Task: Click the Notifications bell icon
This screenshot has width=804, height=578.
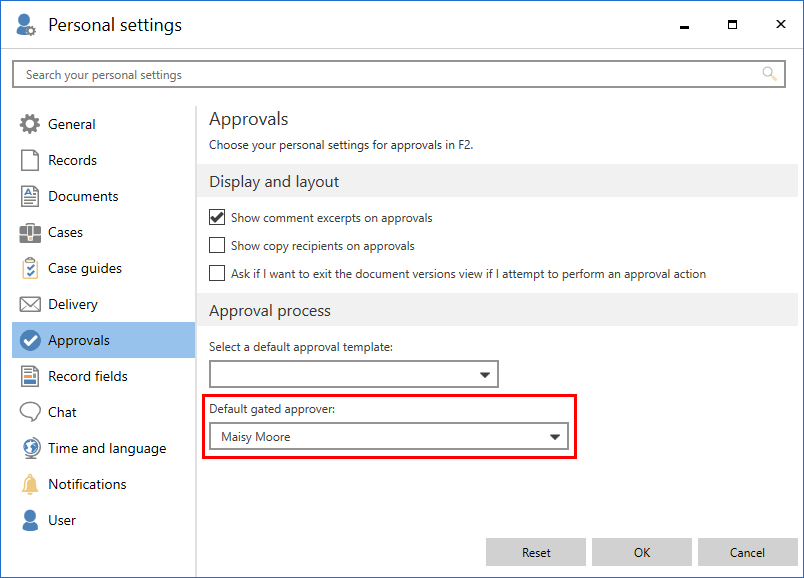Action: (x=30, y=485)
